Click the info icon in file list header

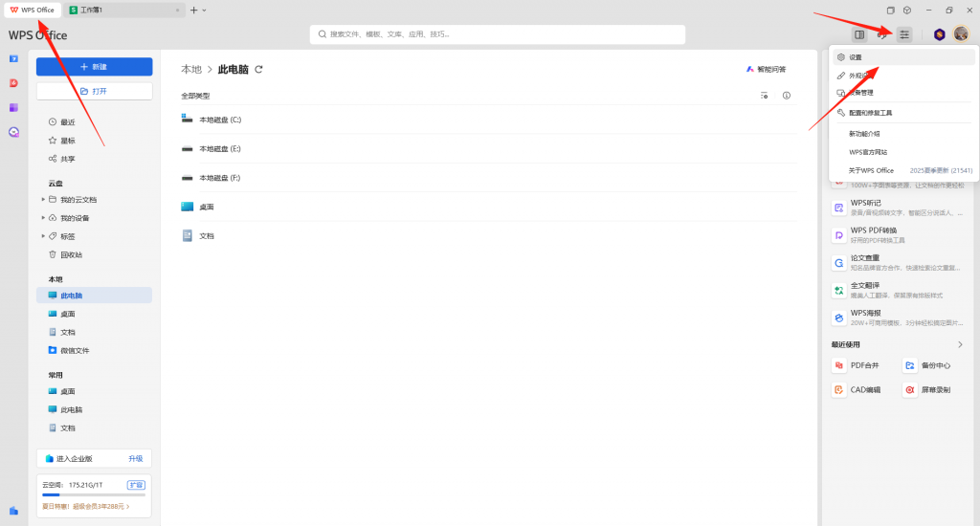tap(787, 96)
